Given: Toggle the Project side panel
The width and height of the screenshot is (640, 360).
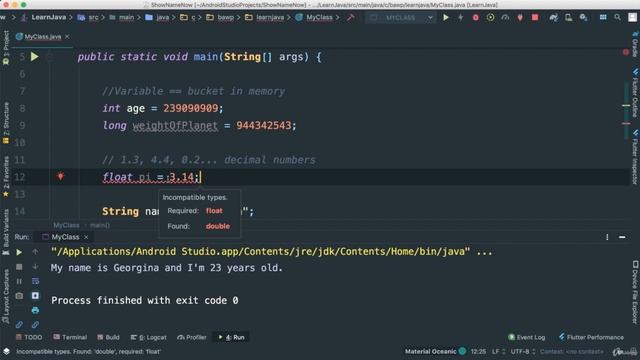Looking at the screenshot, I should pos(6,47).
